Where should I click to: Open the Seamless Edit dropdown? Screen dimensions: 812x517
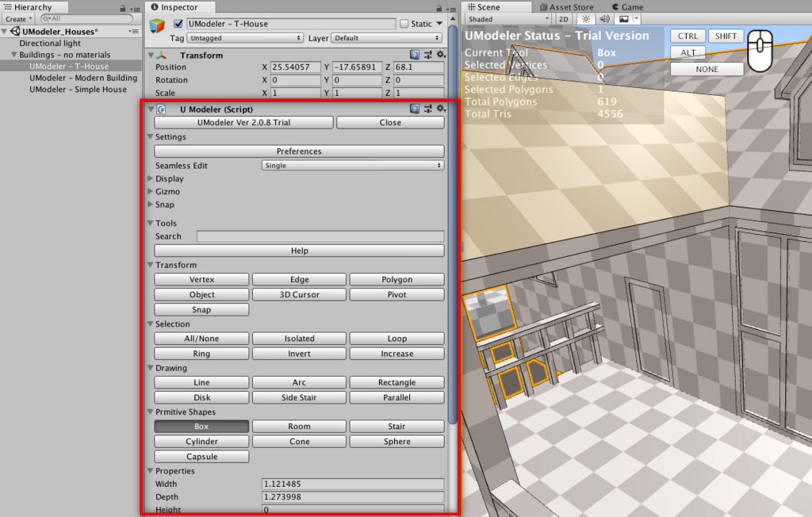353,165
